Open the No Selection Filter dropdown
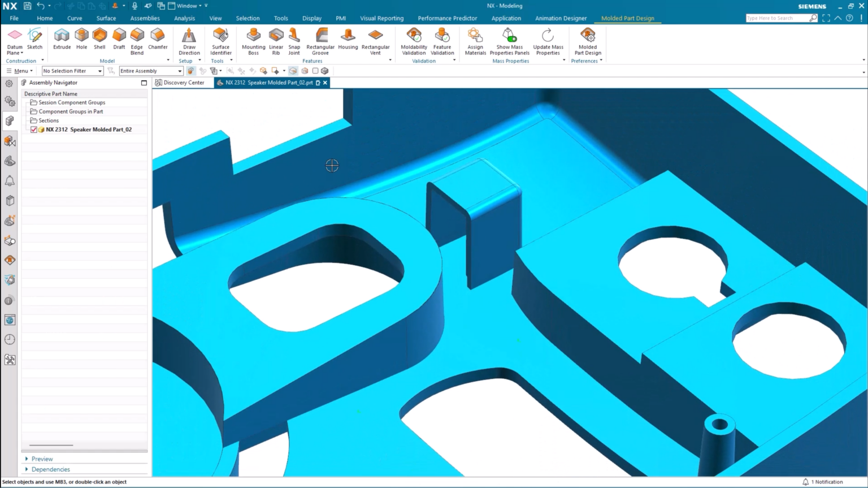The width and height of the screenshot is (868, 488). [x=99, y=71]
